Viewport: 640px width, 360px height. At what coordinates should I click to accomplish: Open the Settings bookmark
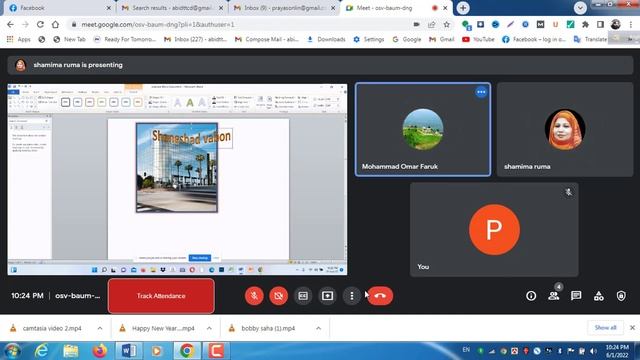(x=369, y=39)
